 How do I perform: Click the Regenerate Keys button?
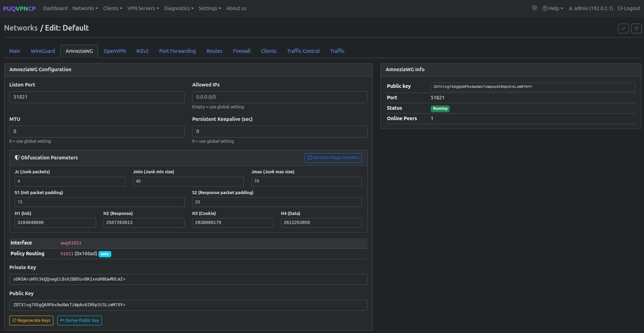coord(31,320)
